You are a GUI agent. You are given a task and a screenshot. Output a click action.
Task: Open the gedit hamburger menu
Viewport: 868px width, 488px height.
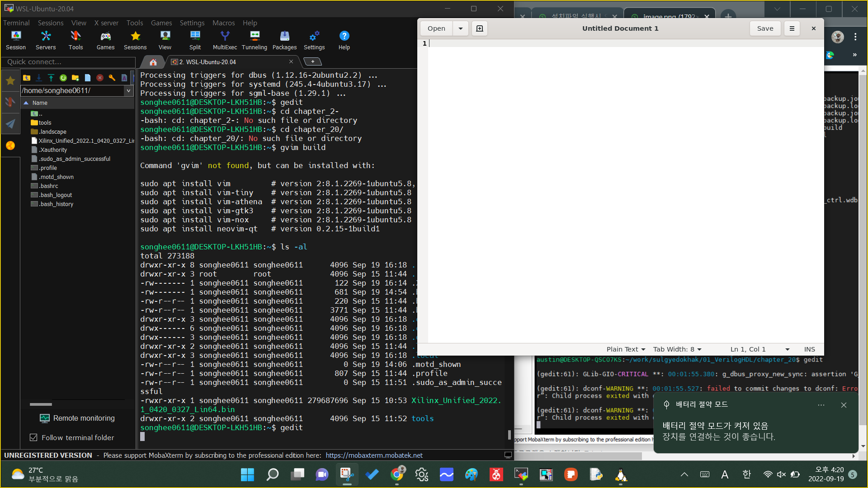[x=792, y=28]
